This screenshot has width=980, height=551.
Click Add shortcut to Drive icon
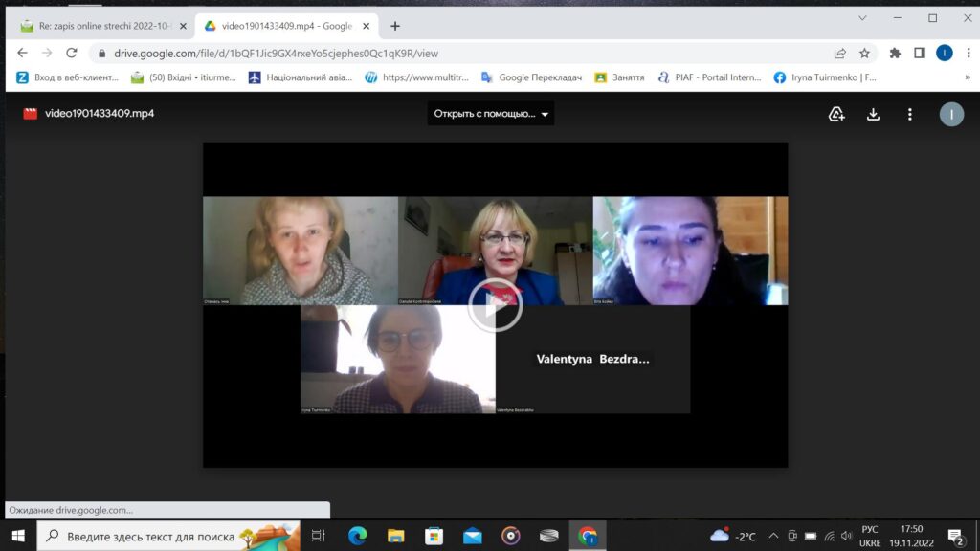click(x=836, y=114)
